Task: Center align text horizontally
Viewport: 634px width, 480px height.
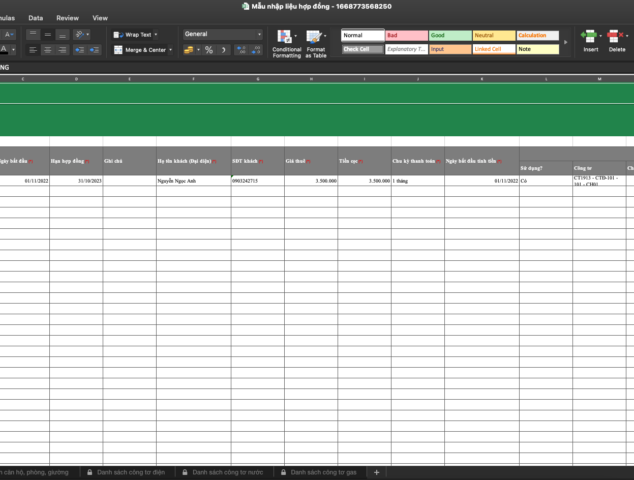Action: pos(48,49)
